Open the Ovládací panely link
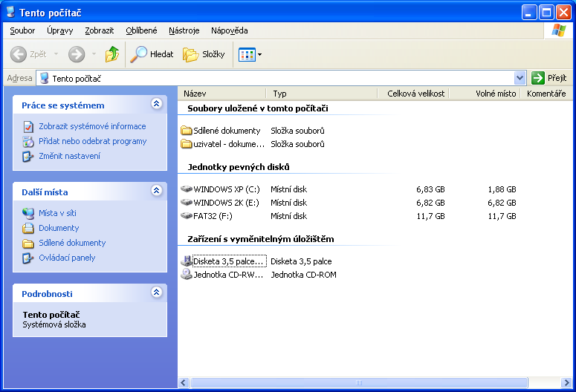 tap(67, 258)
